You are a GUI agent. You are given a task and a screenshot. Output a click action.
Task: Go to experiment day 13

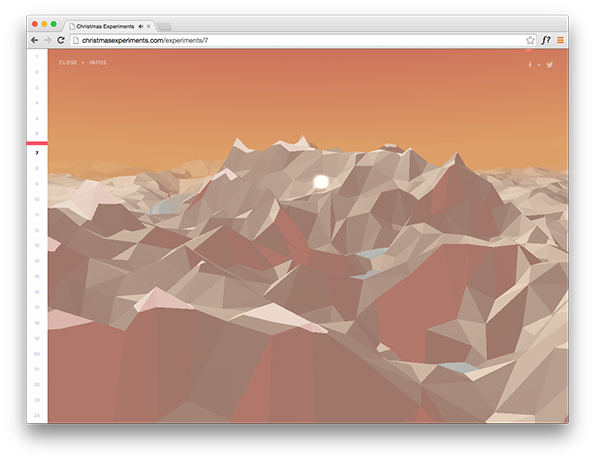pyautogui.click(x=37, y=245)
